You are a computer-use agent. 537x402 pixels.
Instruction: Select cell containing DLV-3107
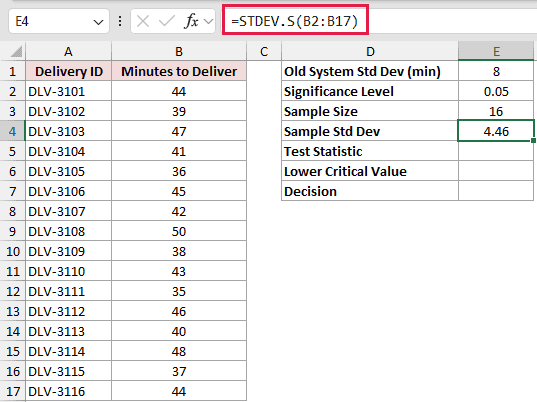[68, 212]
